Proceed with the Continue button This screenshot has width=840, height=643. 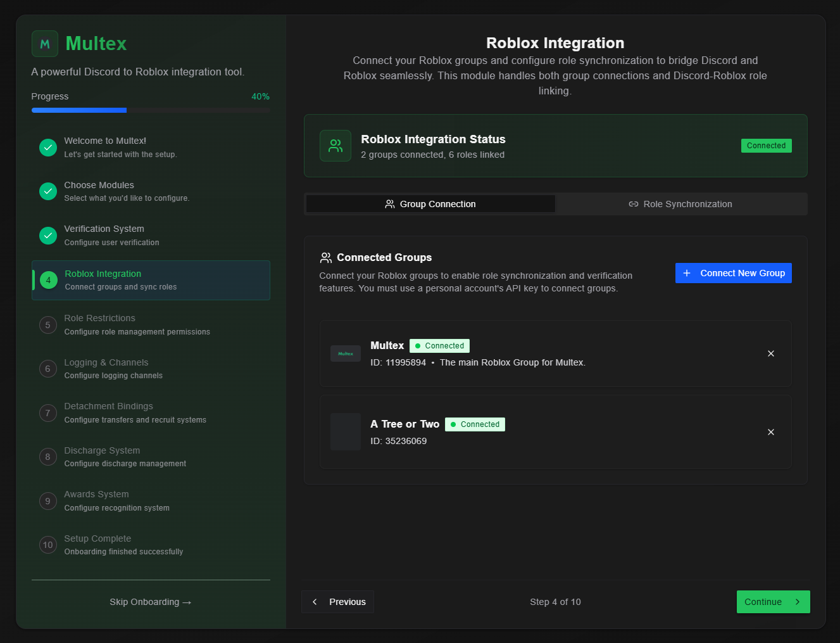click(x=774, y=602)
